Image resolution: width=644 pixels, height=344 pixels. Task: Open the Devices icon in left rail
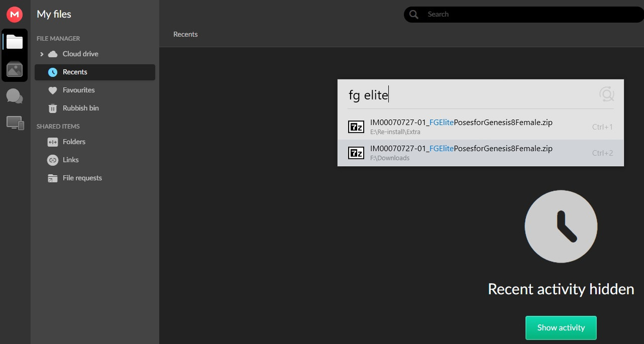(x=15, y=123)
